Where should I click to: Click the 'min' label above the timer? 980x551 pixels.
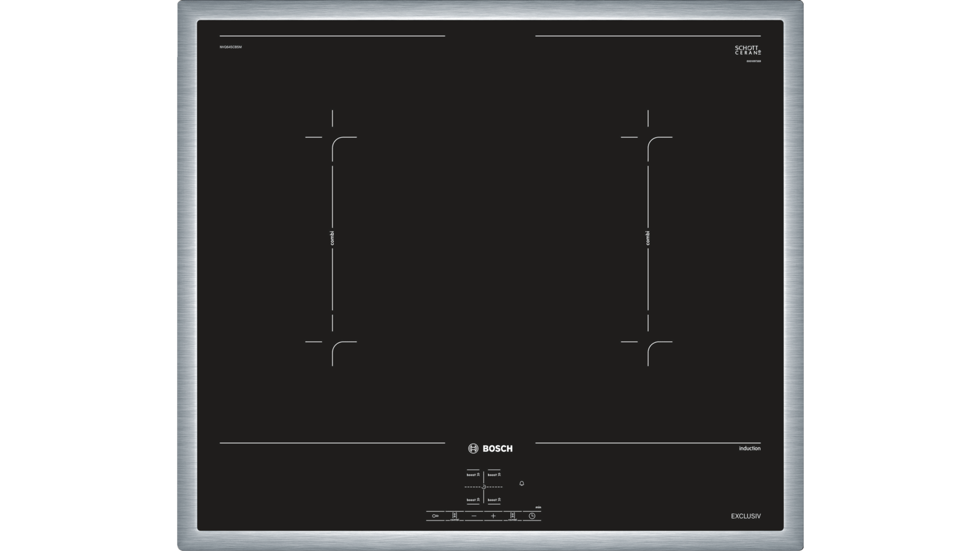(538, 507)
